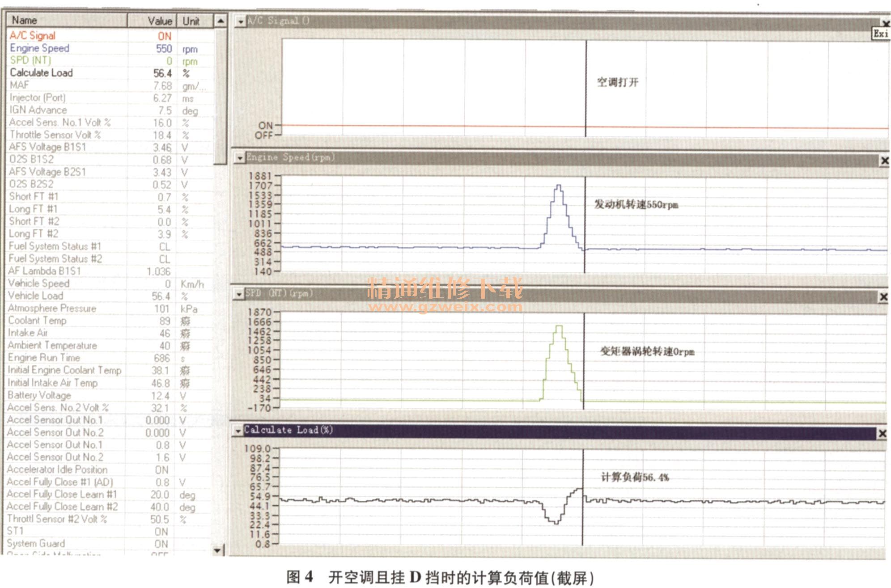This screenshot has width=891, height=588.
Task: Click the Engine Speed graph title bar
Action: pos(561,159)
